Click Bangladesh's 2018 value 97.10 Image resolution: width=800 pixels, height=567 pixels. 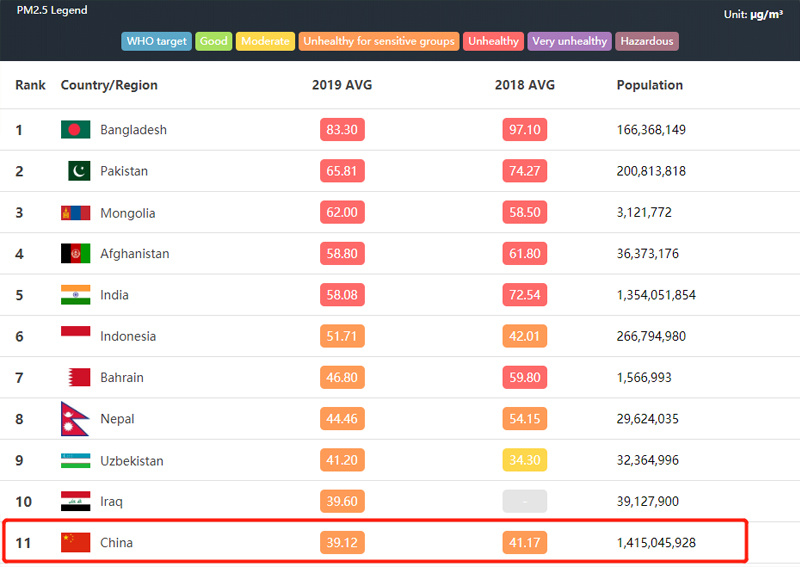pos(524,130)
